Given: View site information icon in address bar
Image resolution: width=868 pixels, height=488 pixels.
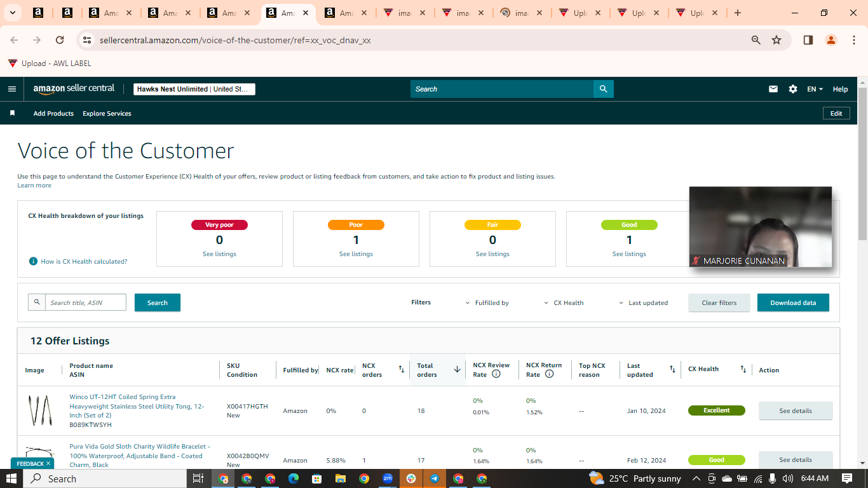Looking at the screenshot, I should click(x=87, y=40).
